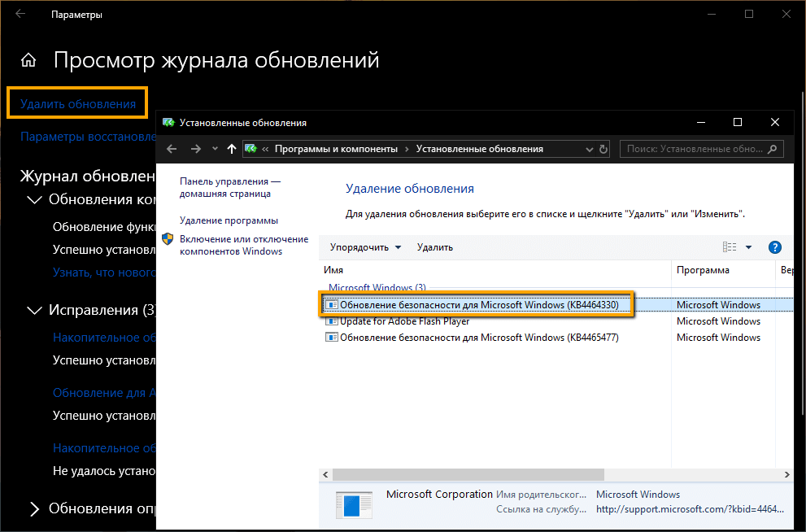Click the Удаление программы link
This screenshot has height=532, width=806.
(x=229, y=220)
